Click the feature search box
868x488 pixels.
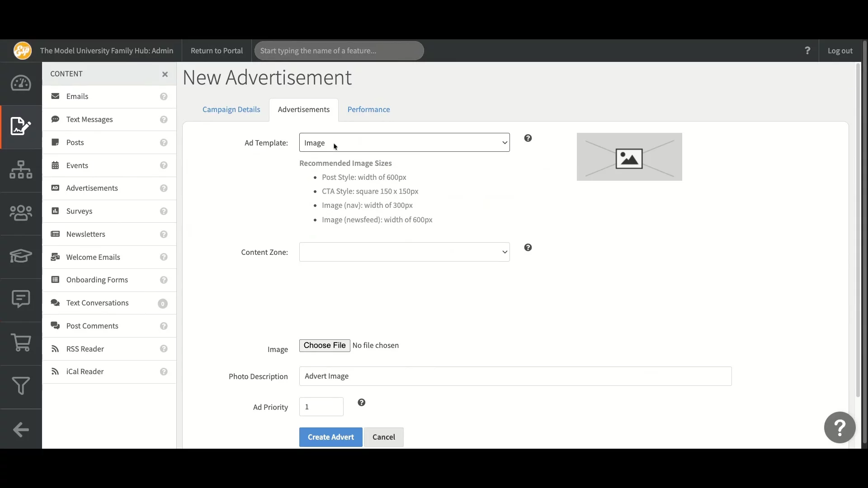(339, 51)
